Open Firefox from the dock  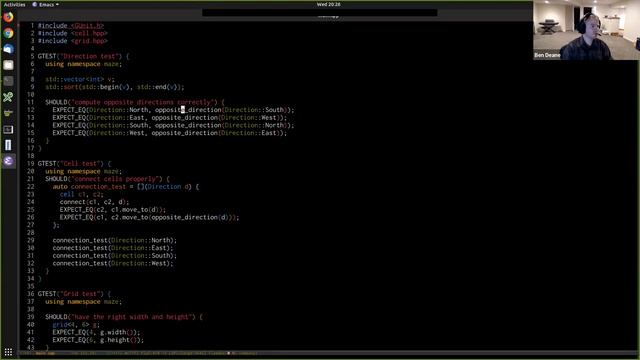8,17
